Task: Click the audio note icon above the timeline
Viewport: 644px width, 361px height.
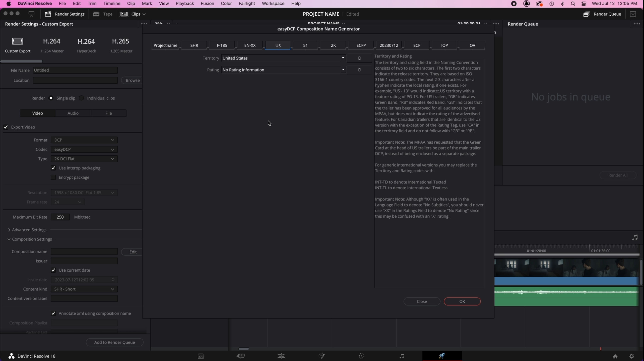Action: pos(635,237)
